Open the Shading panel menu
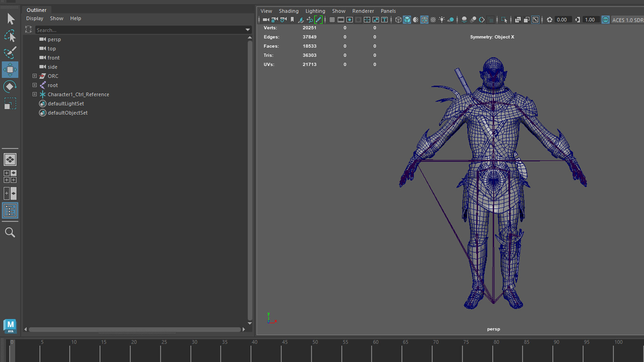 288,11
